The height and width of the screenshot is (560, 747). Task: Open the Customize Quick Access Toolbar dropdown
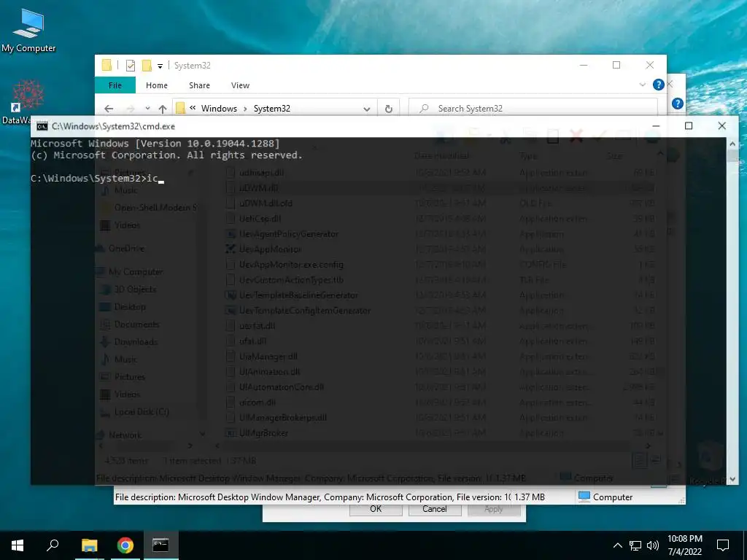pos(160,66)
